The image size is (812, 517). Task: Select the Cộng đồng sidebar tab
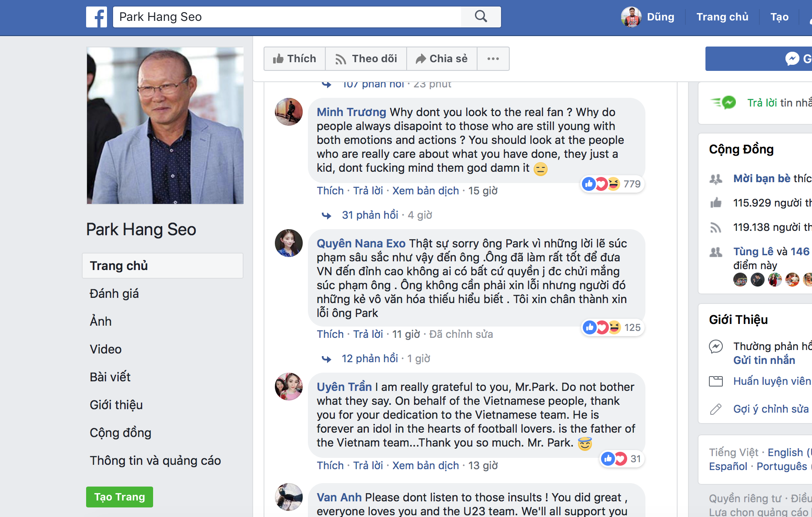tap(120, 433)
